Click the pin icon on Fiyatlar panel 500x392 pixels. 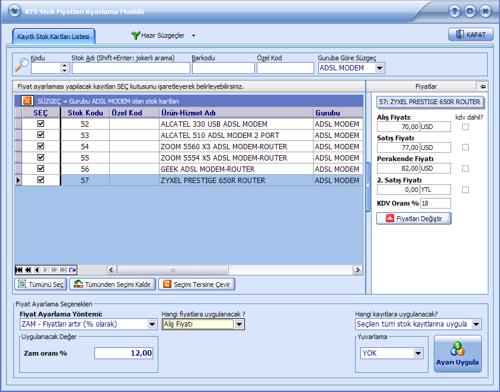(483, 86)
